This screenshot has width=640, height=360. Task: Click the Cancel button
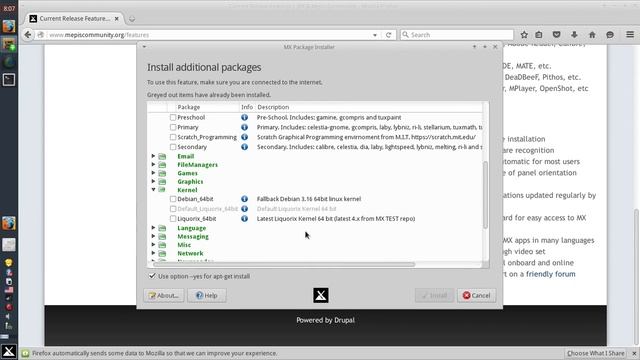click(476, 295)
